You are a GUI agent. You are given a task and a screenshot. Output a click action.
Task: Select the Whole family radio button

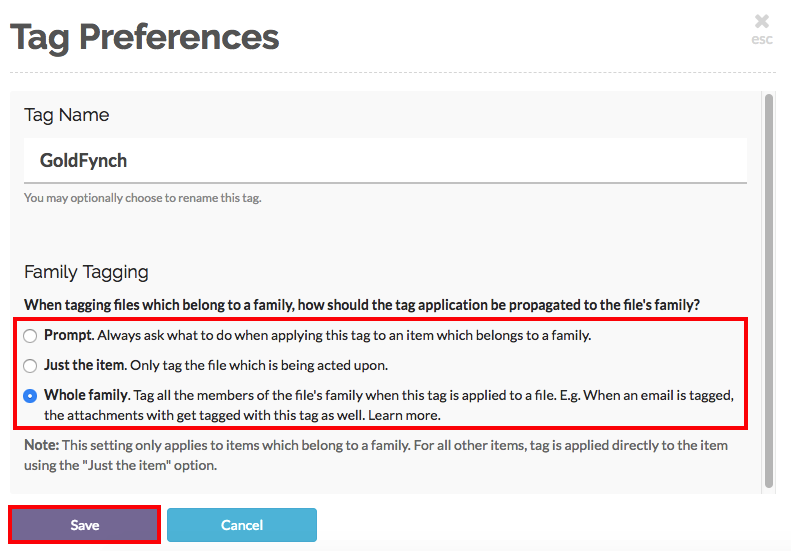31,396
